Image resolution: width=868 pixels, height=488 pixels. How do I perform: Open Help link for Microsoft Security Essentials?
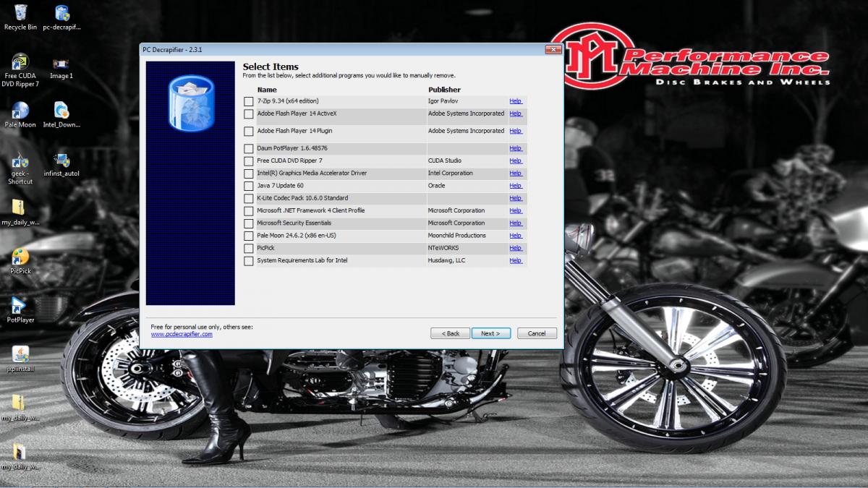[515, 223]
